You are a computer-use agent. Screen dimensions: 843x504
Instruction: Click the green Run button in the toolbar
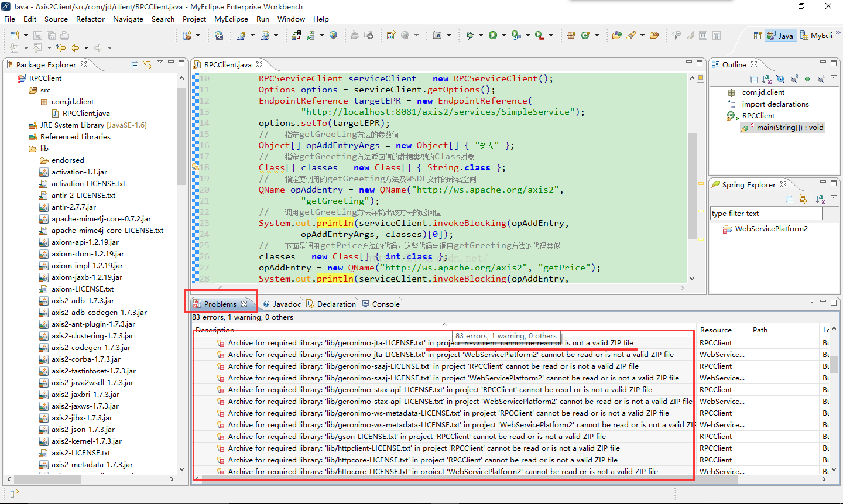coord(493,35)
